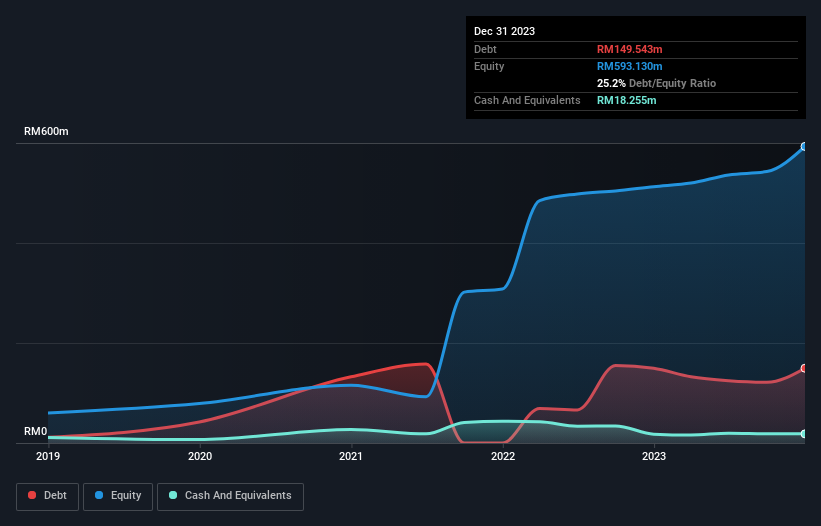Click the Equity row label in tooltip
Image resolution: width=821 pixels, height=526 pixels.
(489, 66)
